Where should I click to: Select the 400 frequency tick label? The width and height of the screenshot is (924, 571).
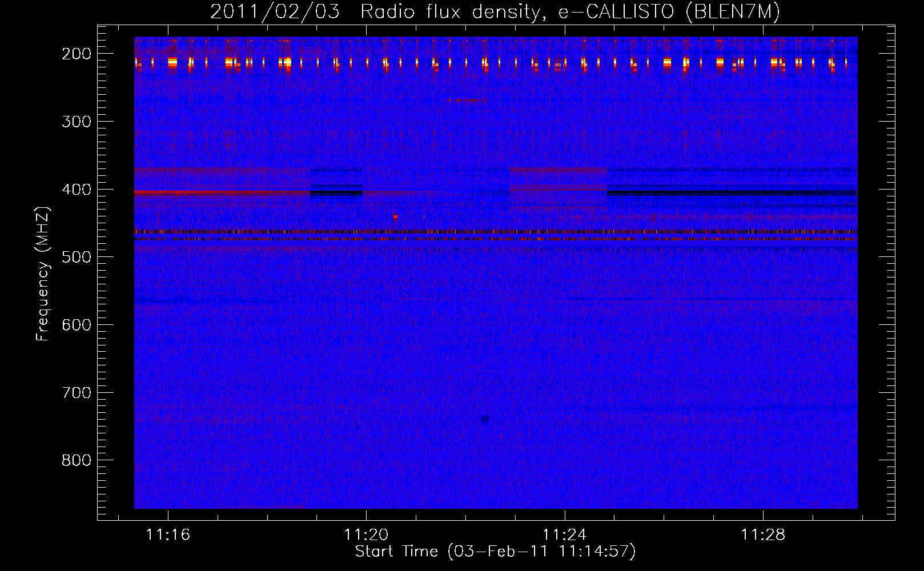click(x=76, y=190)
